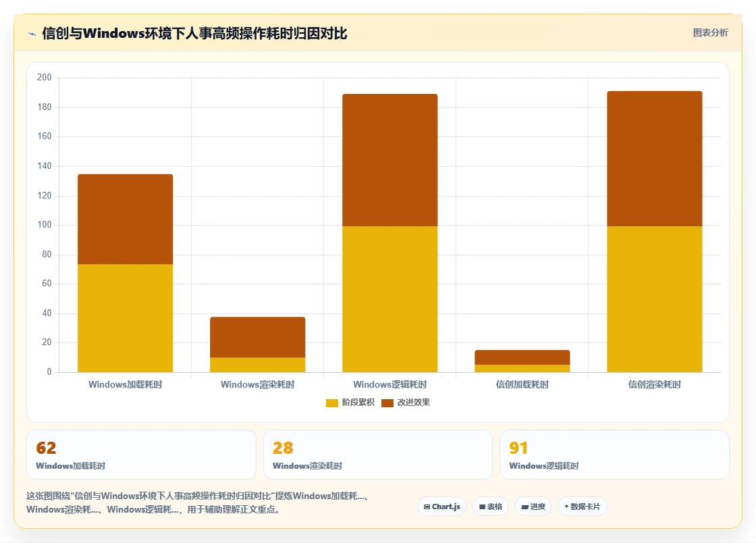The height and width of the screenshot is (543, 756).
Task: Click the number 91 on the last card
Action: [x=519, y=448]
